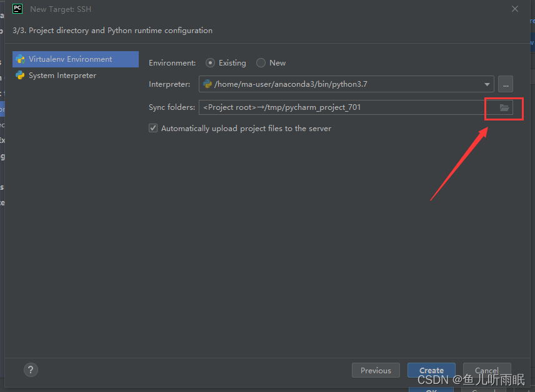
Task: Go back with the Previous button
Action: tap(376, 370)
